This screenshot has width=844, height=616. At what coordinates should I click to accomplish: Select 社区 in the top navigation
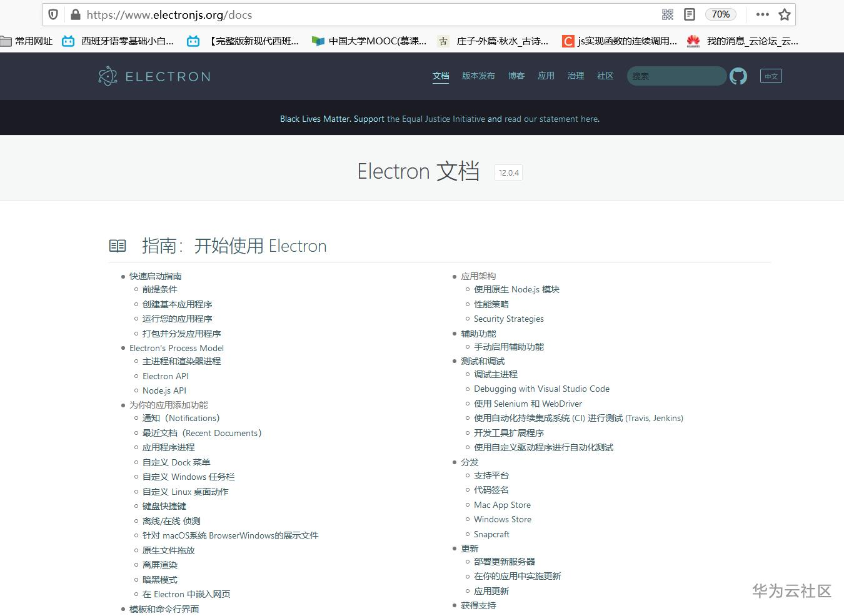(x=605, y=76)
